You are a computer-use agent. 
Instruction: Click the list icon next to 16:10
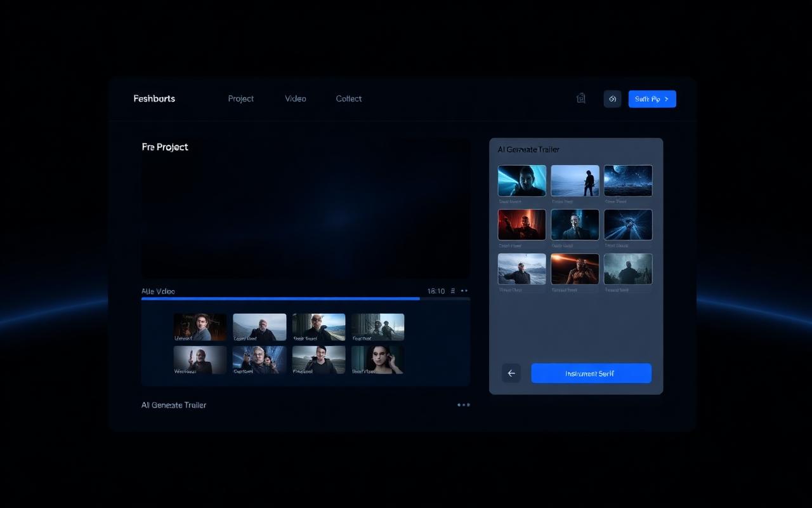click(453, 291)
